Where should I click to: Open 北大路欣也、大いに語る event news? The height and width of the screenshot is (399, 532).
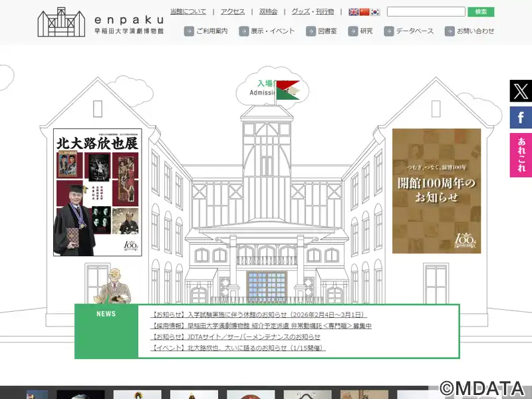pos(238,348)
